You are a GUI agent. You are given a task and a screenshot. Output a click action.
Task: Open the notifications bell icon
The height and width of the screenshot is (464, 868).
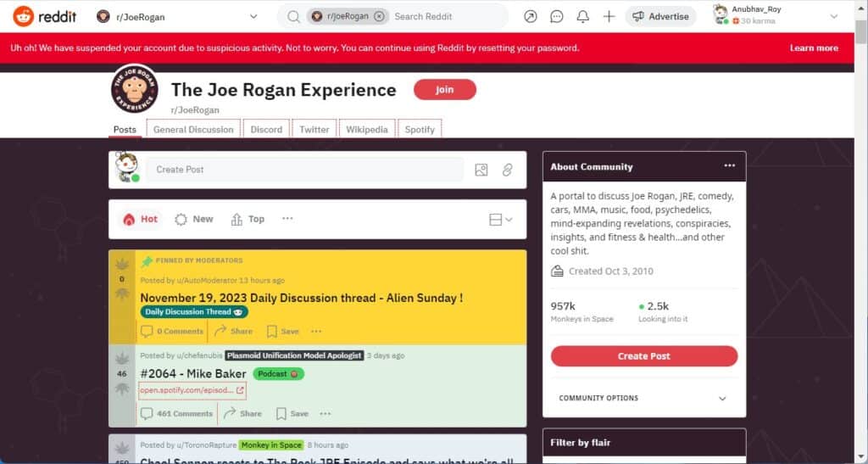[583, 16]
